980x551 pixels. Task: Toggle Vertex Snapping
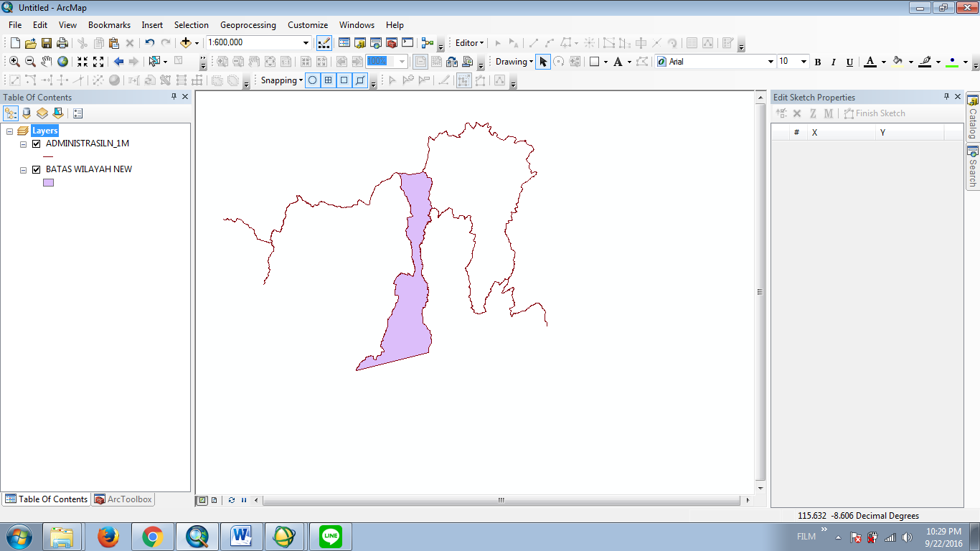coord(344,80)
